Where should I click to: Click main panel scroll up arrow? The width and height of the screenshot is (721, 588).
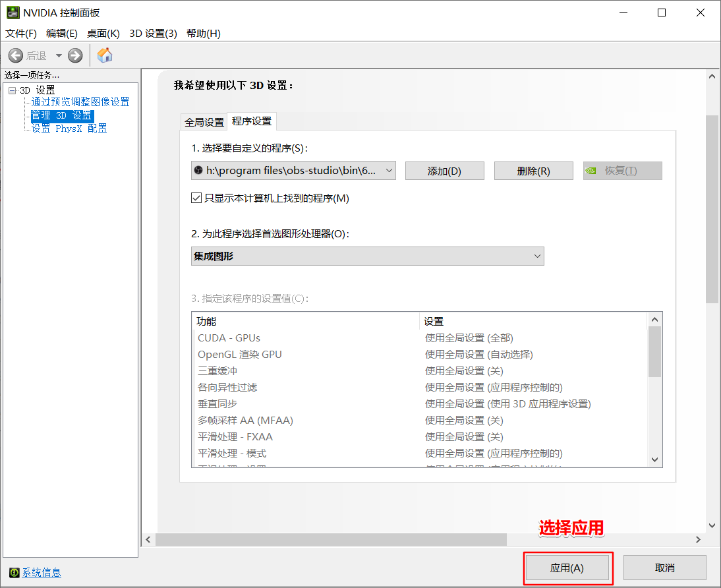(x=712, y=76)
